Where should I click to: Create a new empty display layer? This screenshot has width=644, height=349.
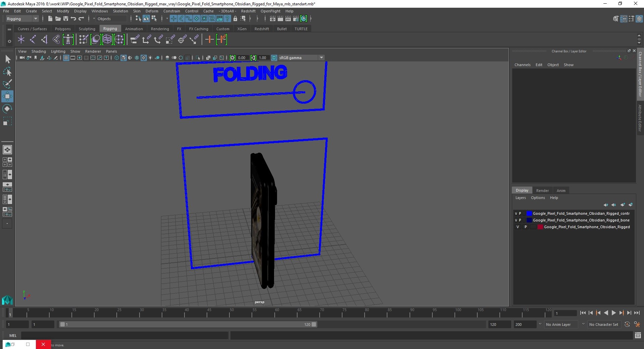pos(623,205)
